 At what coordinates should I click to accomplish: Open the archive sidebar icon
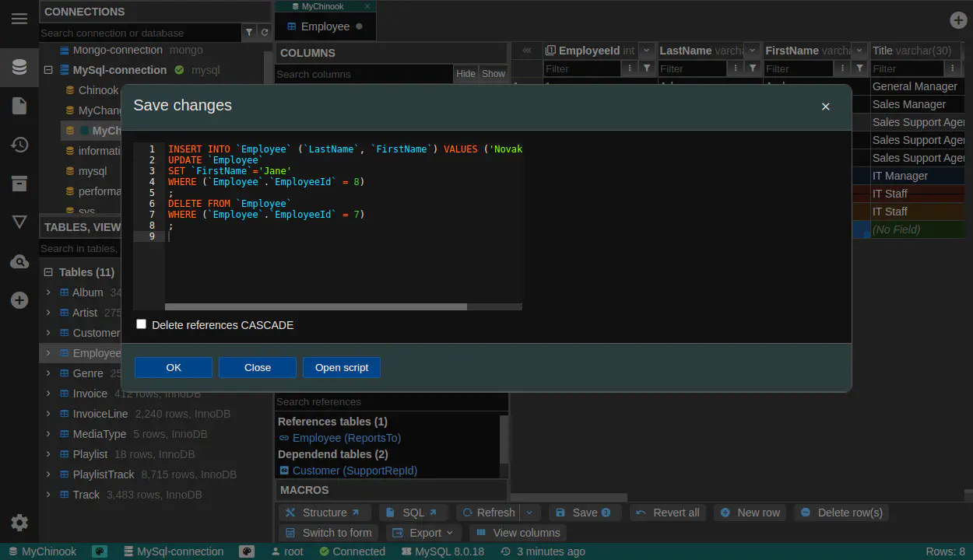click(19, 184)
